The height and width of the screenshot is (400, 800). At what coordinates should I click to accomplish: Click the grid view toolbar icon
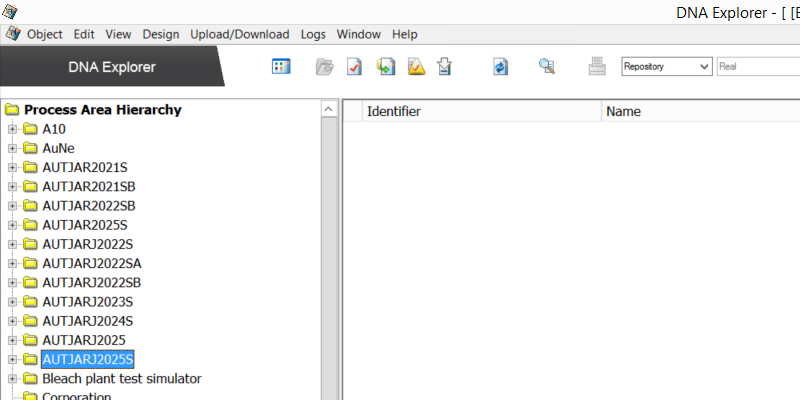(281, 67)
